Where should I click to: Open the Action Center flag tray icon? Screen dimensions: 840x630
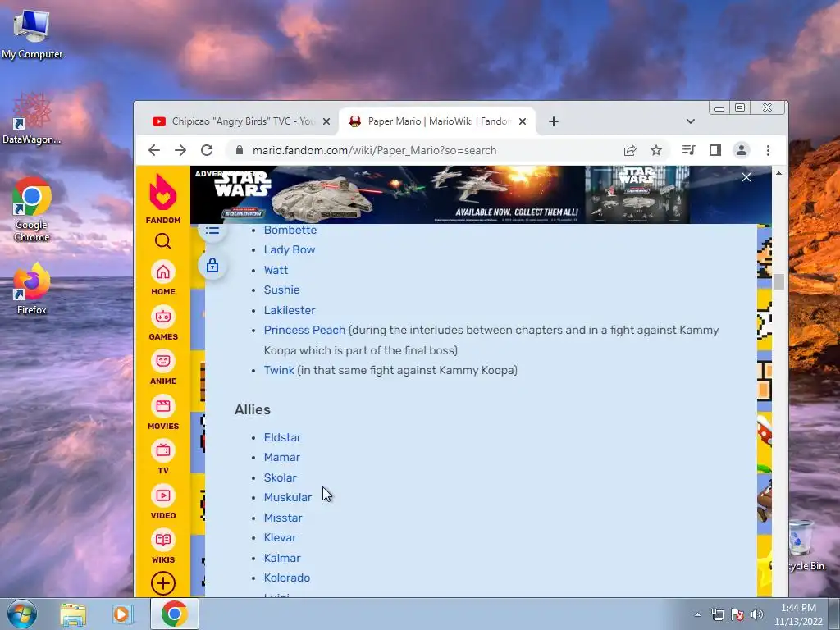737,614
